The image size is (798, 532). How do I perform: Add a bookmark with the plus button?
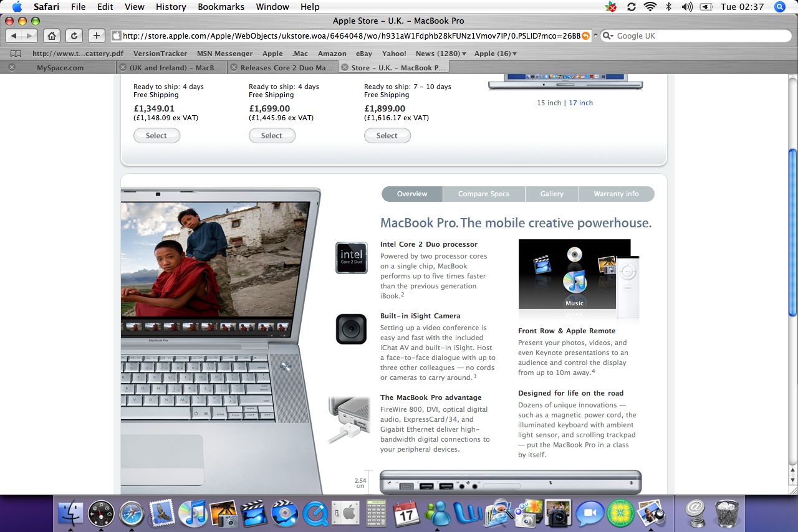[x=96, y=36]
